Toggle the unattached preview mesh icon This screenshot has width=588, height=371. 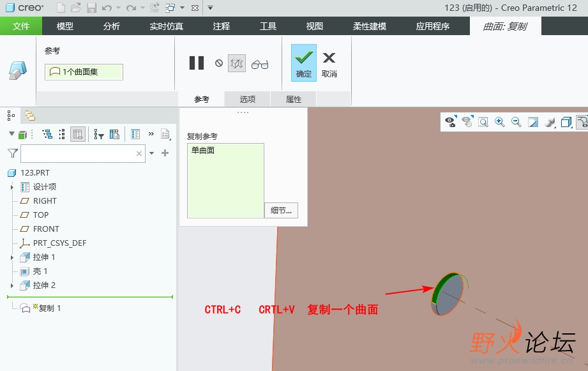pos(237,63)
